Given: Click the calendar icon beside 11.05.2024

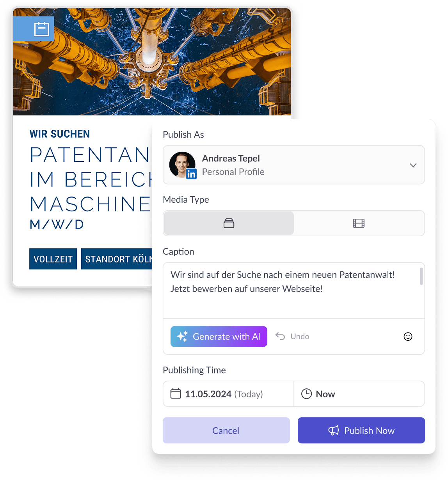Looking at the screenshot, I should [x=176, y=394].
